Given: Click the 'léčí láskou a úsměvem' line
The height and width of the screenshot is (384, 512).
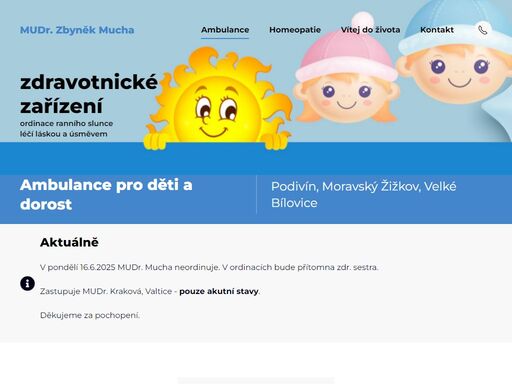Looking at the screenshot, I should (64, 134).
